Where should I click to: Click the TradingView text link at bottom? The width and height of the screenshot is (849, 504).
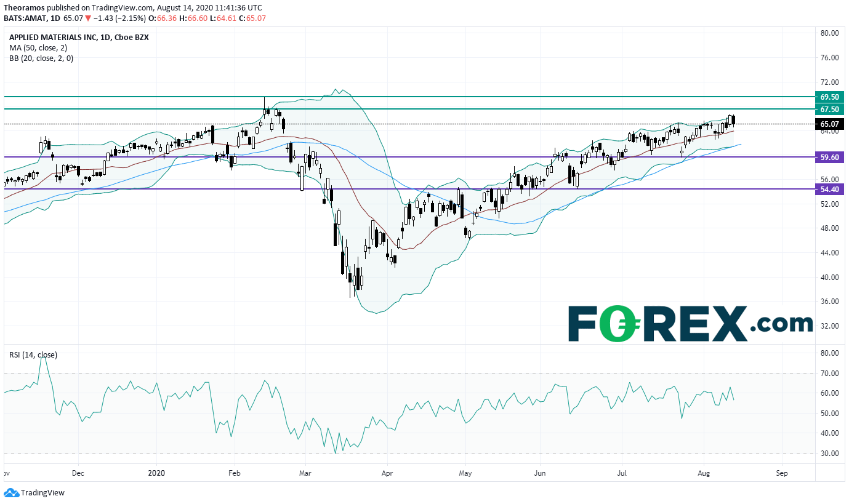[42, 493]
